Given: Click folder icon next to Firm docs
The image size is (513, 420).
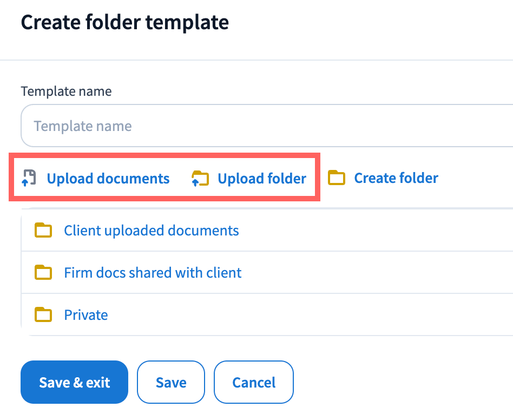Looking at the screenshot, I should coord(43,272).
